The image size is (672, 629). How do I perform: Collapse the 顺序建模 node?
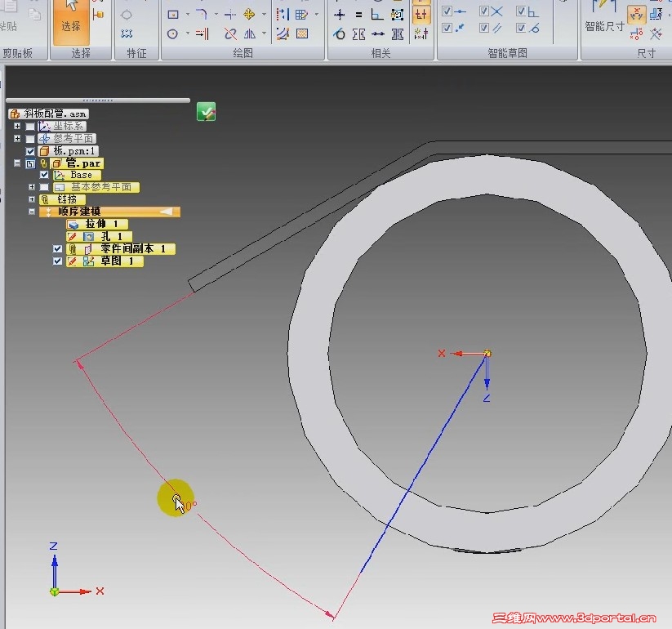pos(32,212)
